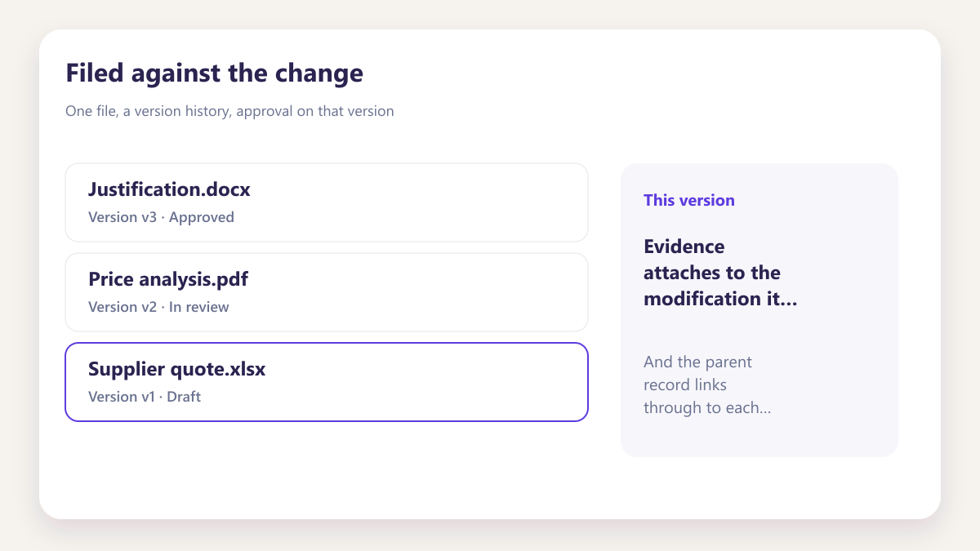Click the 'In review' status text
This screenshot has width=980, height=551.
(199, 307)
